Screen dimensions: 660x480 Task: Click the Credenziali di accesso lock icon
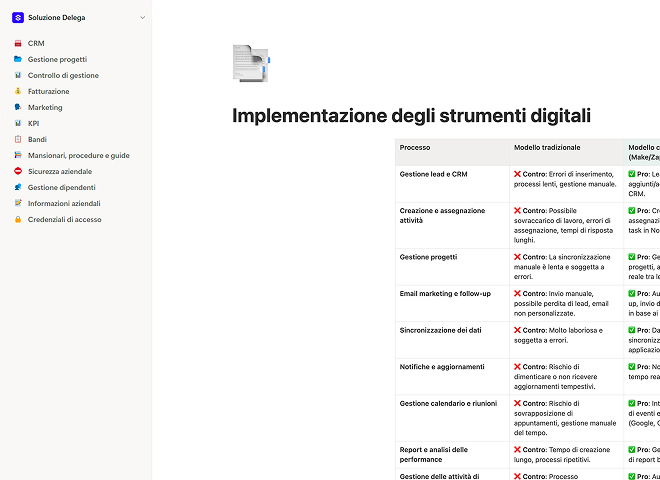(x=18, y=219)
